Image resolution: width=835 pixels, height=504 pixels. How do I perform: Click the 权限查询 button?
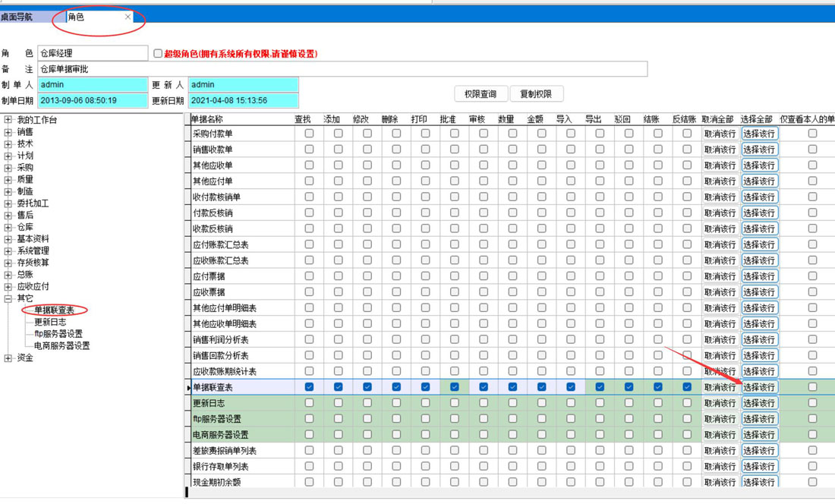480,94
